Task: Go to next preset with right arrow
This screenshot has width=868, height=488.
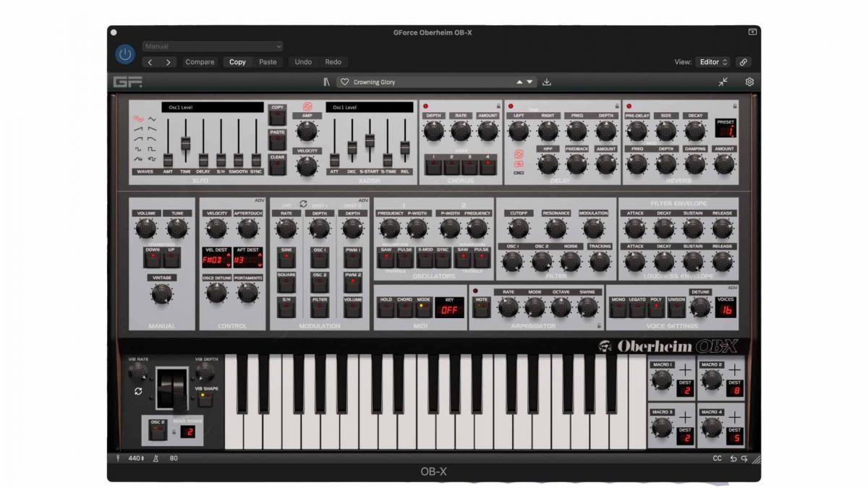Action: point(168,62)
